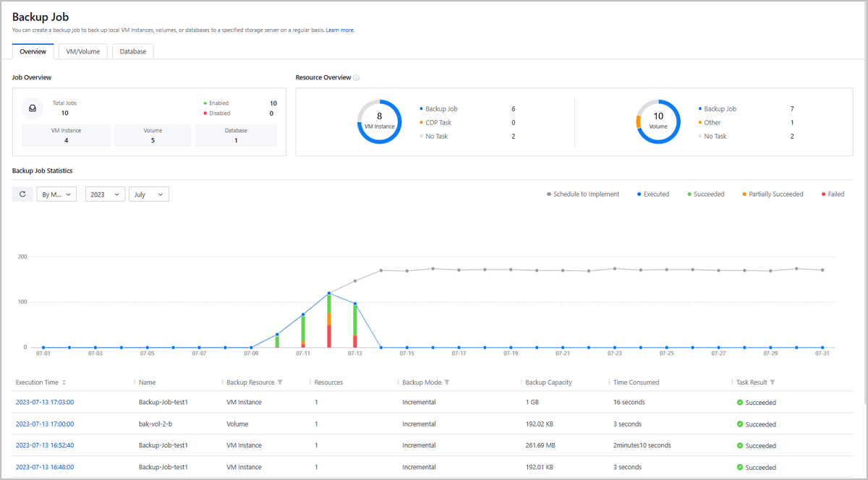Image resolution: width=868 pixels, height=480 pixels.
Task: Open the July month dropdown
Action: [x=148, y=194]
